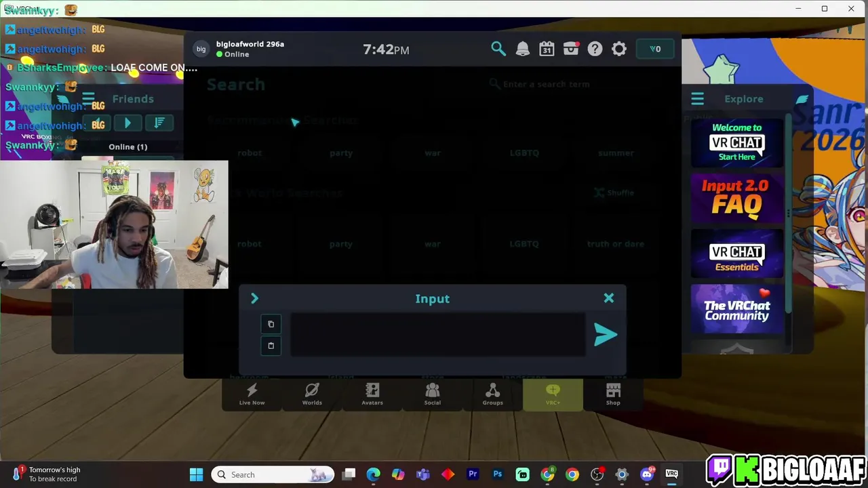Image resolution: width=868 pixels, height=488 pixels.
Task: Open the help question mark icon
Action: pos(595,49)
